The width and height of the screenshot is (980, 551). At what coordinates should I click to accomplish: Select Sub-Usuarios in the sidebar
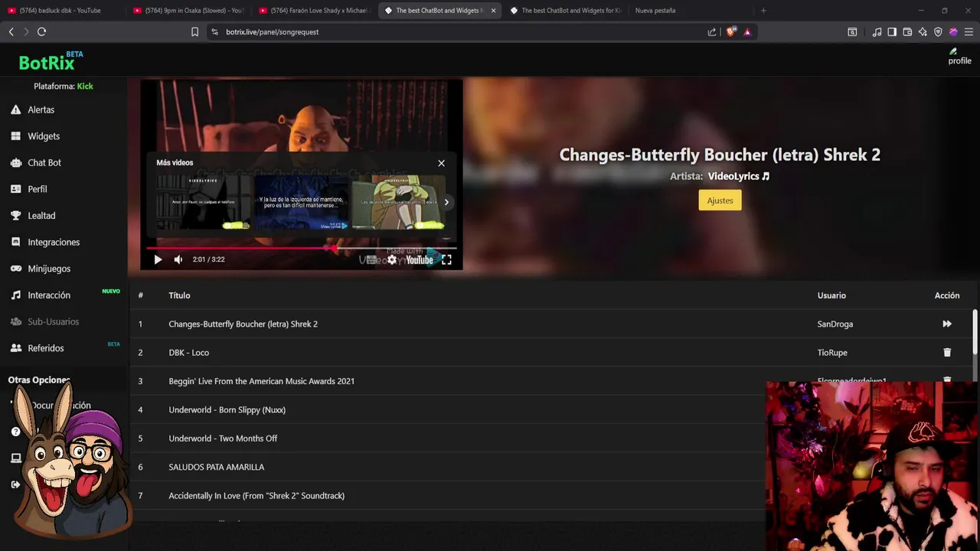point(53,321)
